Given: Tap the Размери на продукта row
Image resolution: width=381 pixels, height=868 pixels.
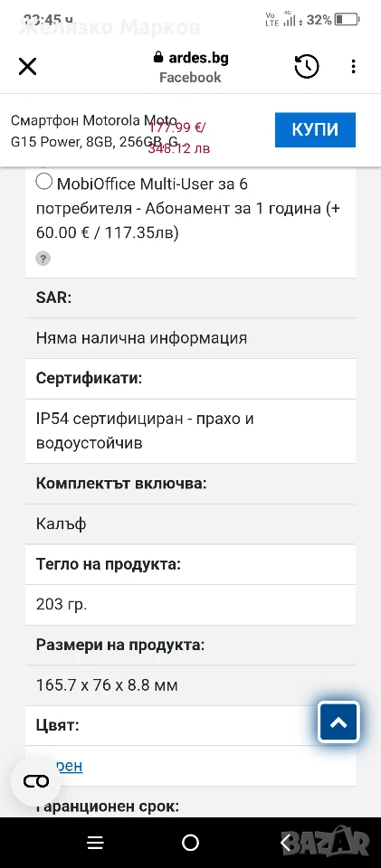Looking at the screenshot, I should tap(190, 646).
